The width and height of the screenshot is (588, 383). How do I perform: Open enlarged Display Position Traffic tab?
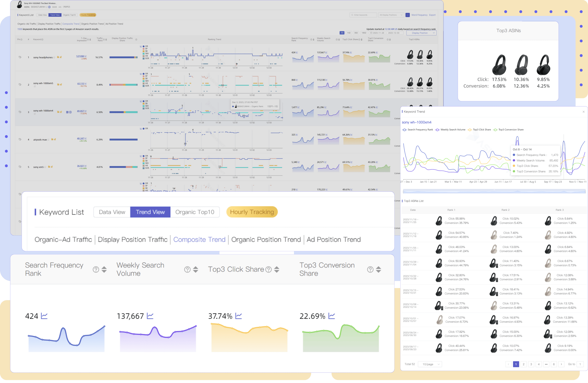coord(133,240)
